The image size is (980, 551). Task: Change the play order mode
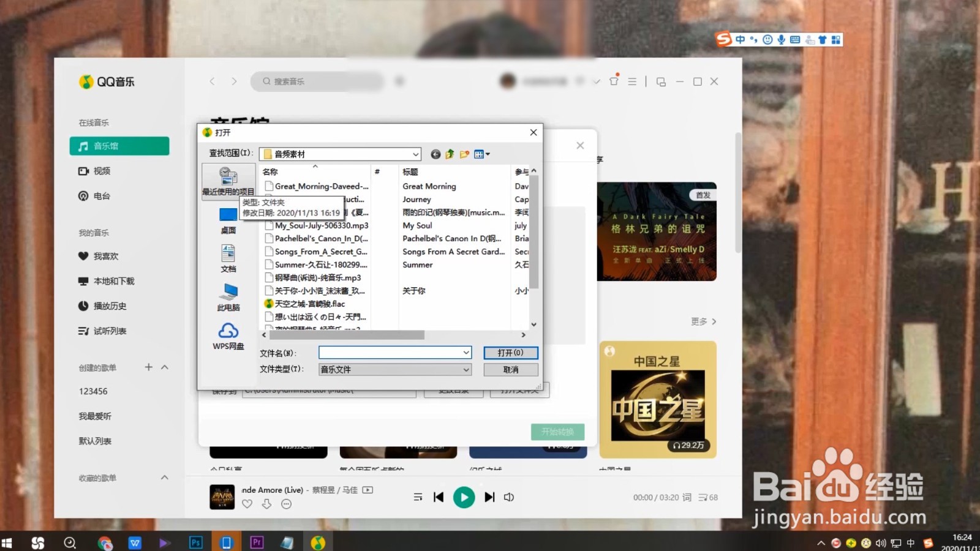pos(418,497)
